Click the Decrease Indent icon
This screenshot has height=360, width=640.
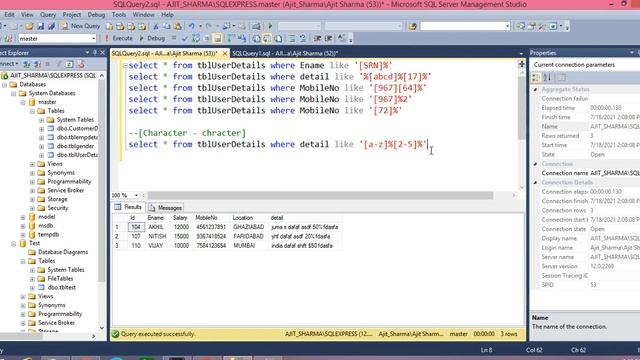click(317, 38)
